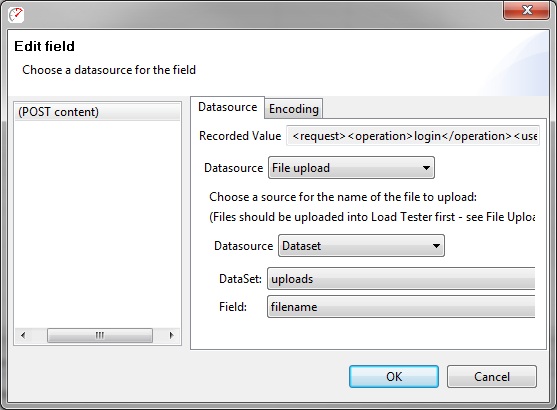Screen dimensions: 557x410
Task: Click the arrow on File upload combo
Action: pos(426,168)
